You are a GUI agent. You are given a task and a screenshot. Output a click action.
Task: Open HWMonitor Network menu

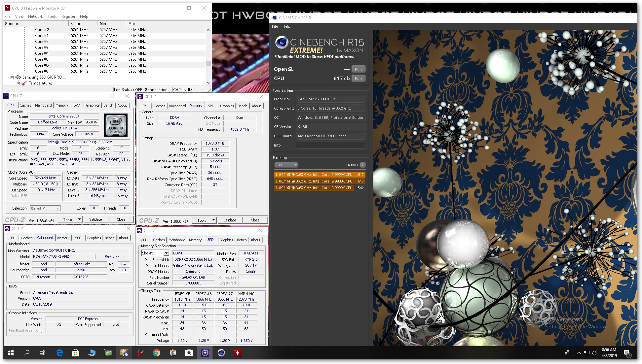tap(35, 16)
